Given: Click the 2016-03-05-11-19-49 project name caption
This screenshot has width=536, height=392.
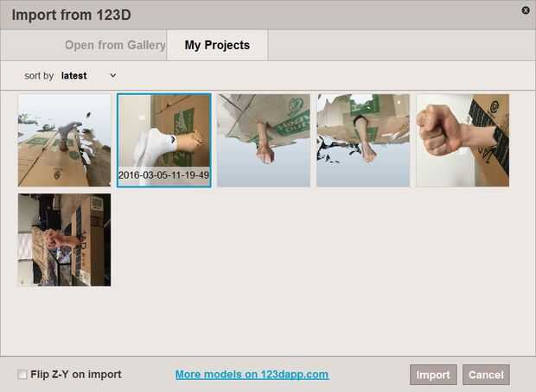Looking at the screenshot, I should pyautogui.click(x=163, y=175).
